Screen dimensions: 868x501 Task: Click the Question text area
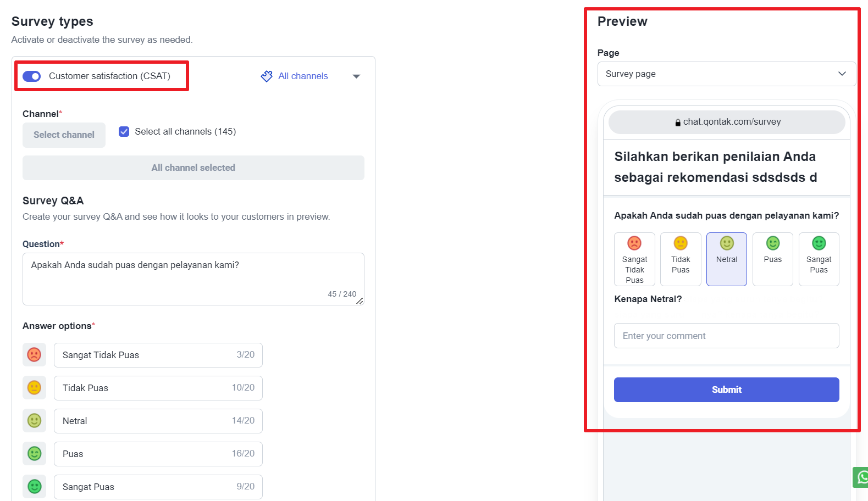point(193,279)
